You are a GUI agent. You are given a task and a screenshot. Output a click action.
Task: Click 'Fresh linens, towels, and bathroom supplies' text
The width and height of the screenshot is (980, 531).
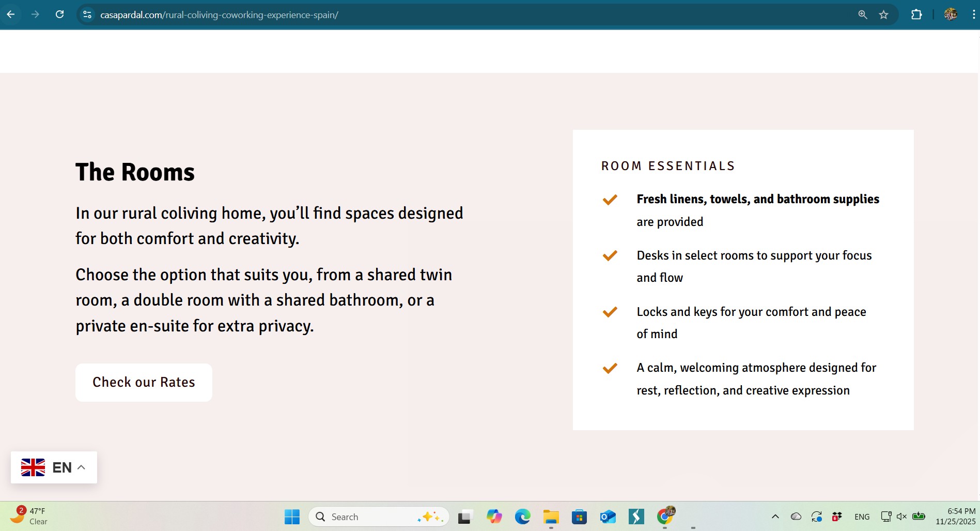coord(758,199)
